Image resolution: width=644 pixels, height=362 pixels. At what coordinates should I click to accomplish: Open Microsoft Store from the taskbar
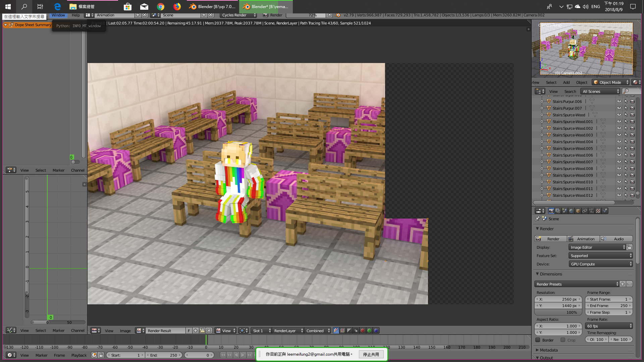pos(127,6)
